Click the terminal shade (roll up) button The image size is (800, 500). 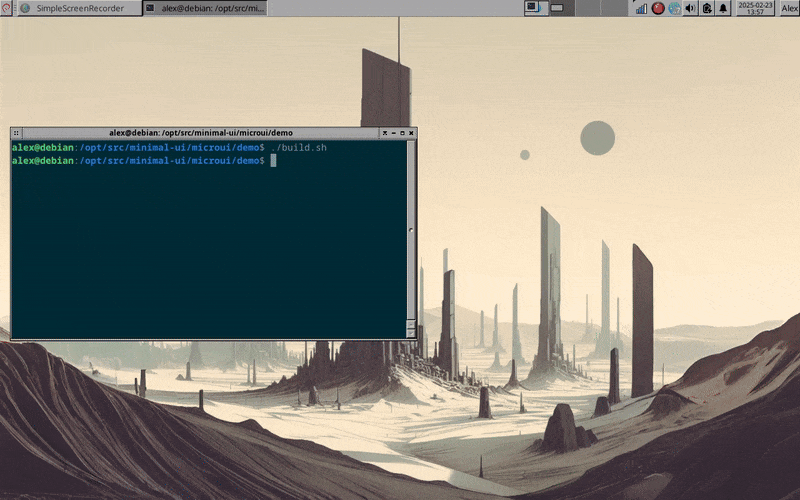pos(385,133)
